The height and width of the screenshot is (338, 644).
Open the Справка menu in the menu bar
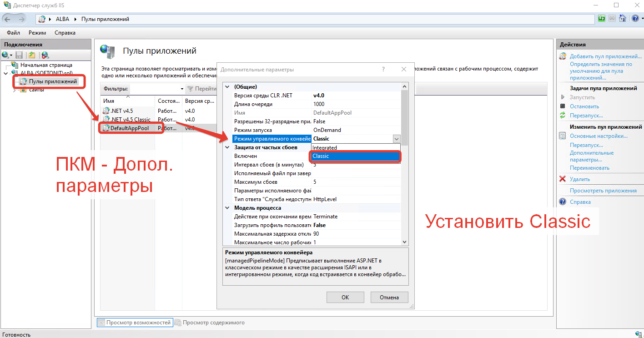click(x=65, y=33)
